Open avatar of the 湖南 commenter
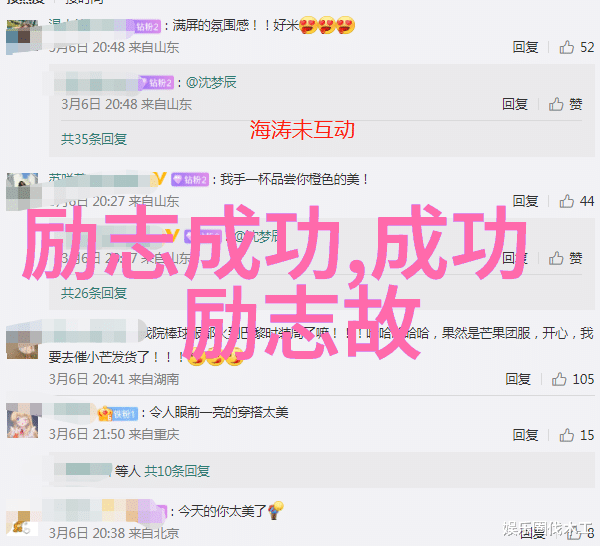Image resolution: width=600 pixels, height=546 pixels. tap(23, 343)
